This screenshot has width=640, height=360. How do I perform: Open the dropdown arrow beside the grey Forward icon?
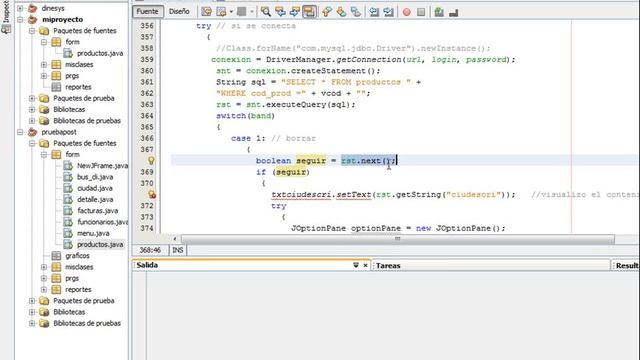pyautogui.click(x=251, y=12)
